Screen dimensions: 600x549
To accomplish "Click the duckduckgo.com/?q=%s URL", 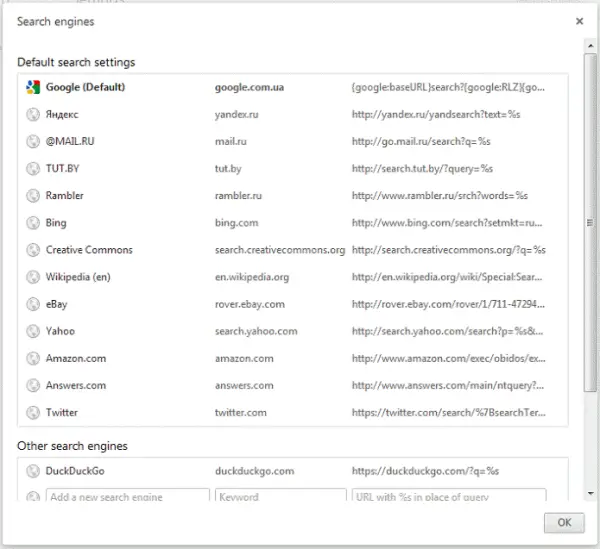I will click(x=425, y=471).
